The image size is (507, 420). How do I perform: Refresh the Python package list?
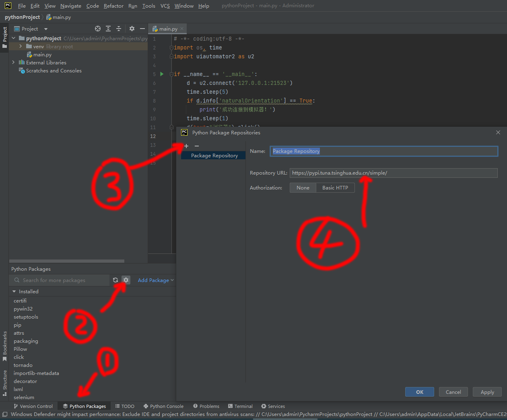116,280
